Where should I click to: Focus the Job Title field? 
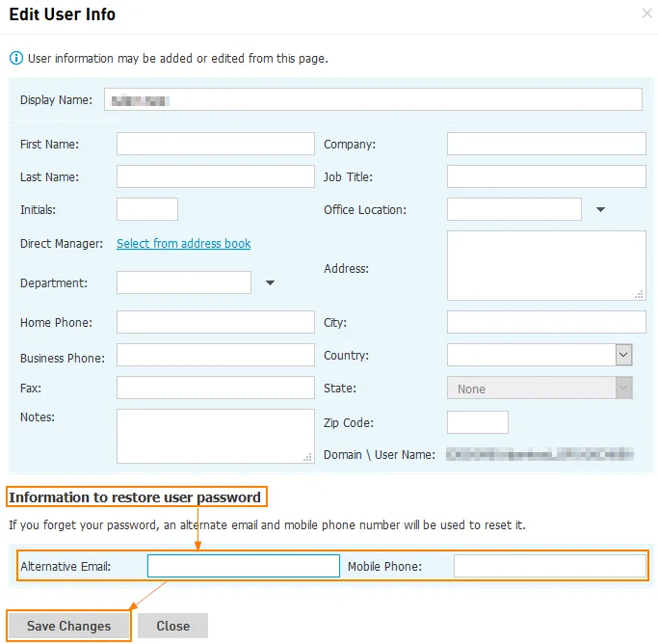pos(546,176)
